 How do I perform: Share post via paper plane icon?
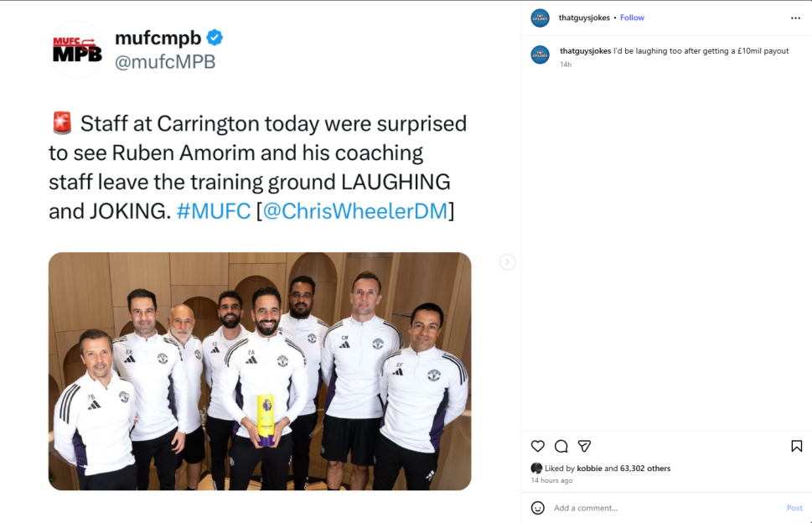(x=584, y=446)
